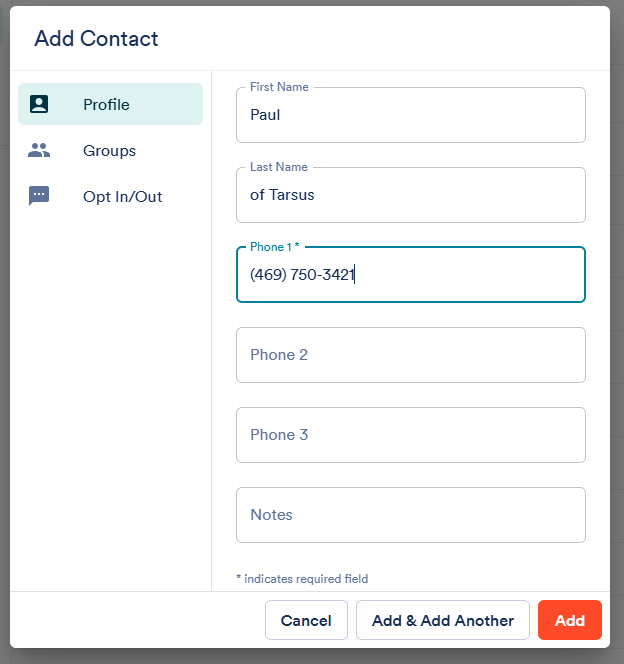
Task: Select the Last Name field containing of Tarsus
Action: pos(411,195)
